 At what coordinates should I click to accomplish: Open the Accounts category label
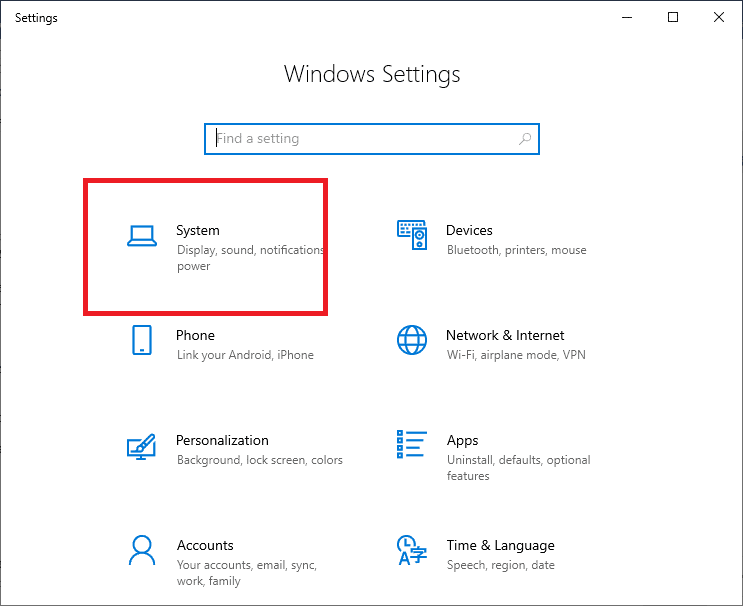click(205, 545)
